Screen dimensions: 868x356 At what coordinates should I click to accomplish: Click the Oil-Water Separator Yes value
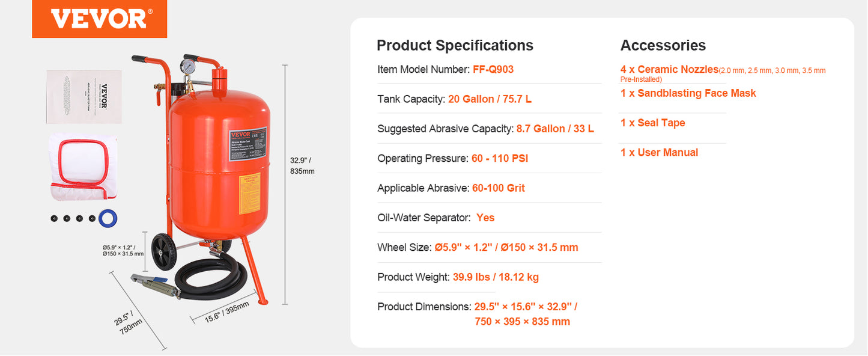click(x=485, y=218)
